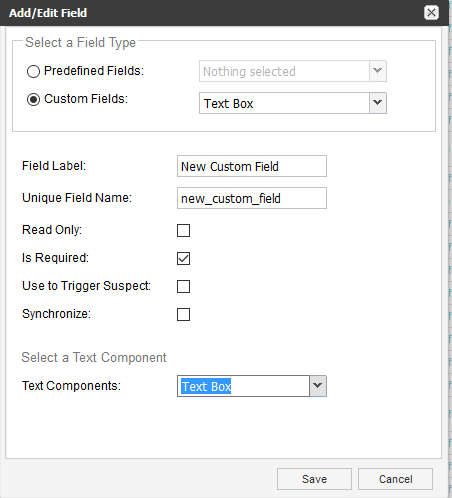Click the Custom Fields label text

coord(86,99)
